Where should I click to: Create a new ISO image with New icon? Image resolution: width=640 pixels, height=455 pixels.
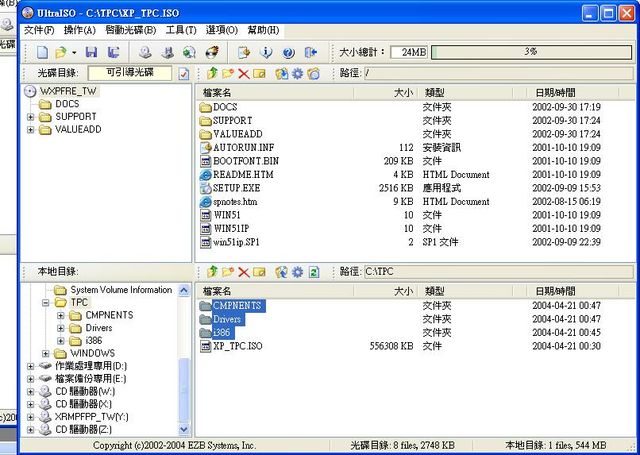pyautogui.click(x=43, y=52)
